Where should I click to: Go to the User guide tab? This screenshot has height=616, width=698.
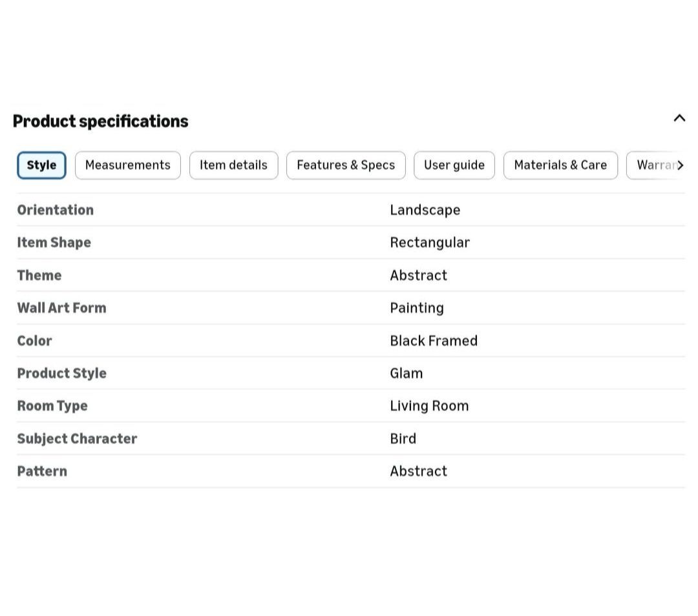pos(454,165)
